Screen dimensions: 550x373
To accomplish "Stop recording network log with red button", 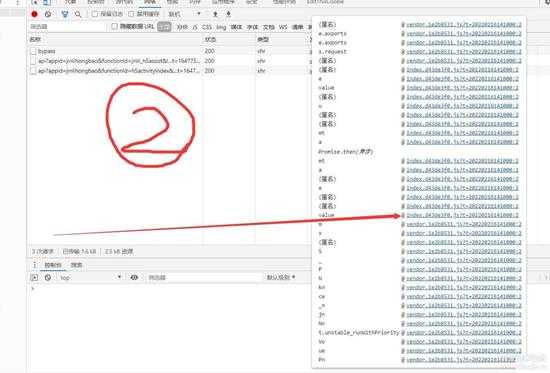I will tap(34, 14).
